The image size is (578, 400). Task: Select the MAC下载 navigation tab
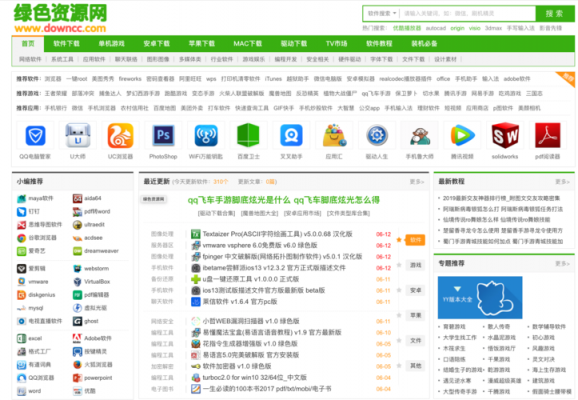point(248,44)
